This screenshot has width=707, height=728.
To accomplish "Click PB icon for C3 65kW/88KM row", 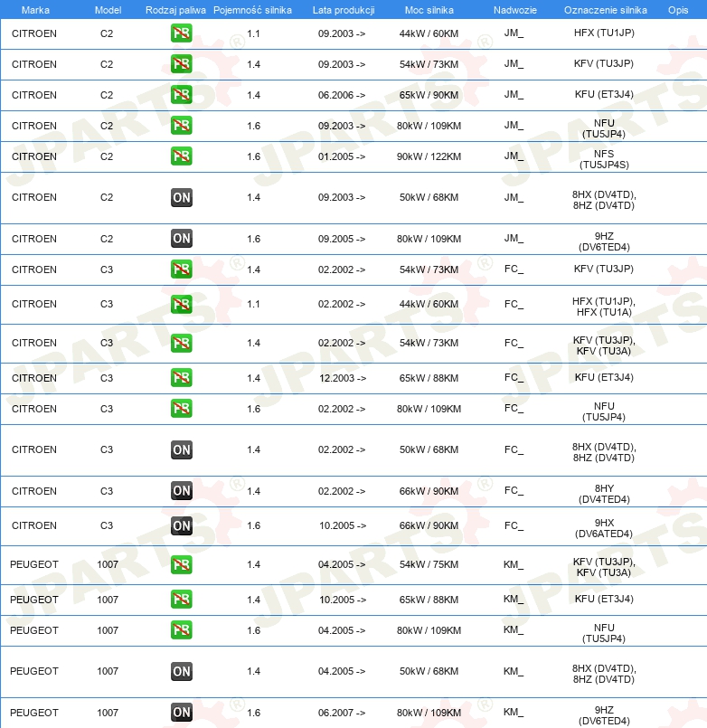I will [181, 378].
